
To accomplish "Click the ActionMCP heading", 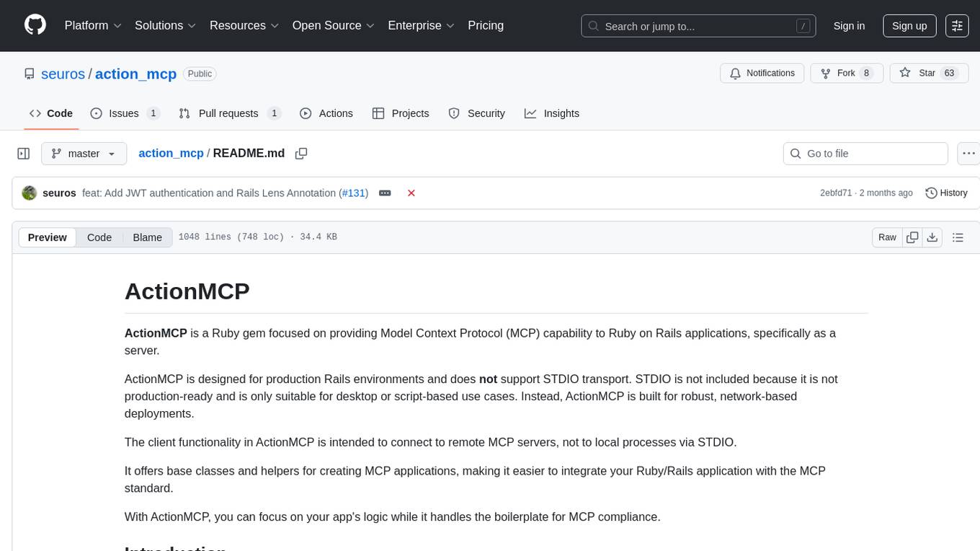I will (x=187, y=291).
